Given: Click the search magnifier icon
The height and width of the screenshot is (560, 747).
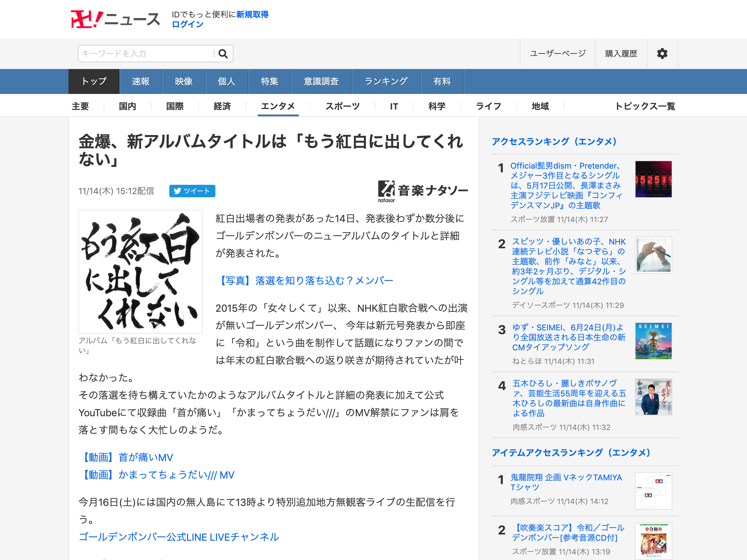Looking at the screenshot, I should [x=223, y=54].
